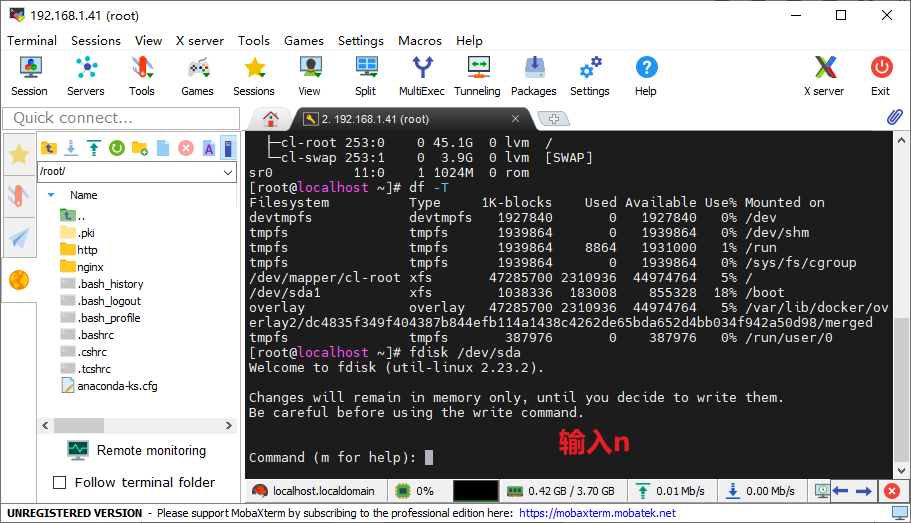Image resolution: width=911 pixels, height=523 pixels.
Task: Select the nginx folder
Action: 82,267
